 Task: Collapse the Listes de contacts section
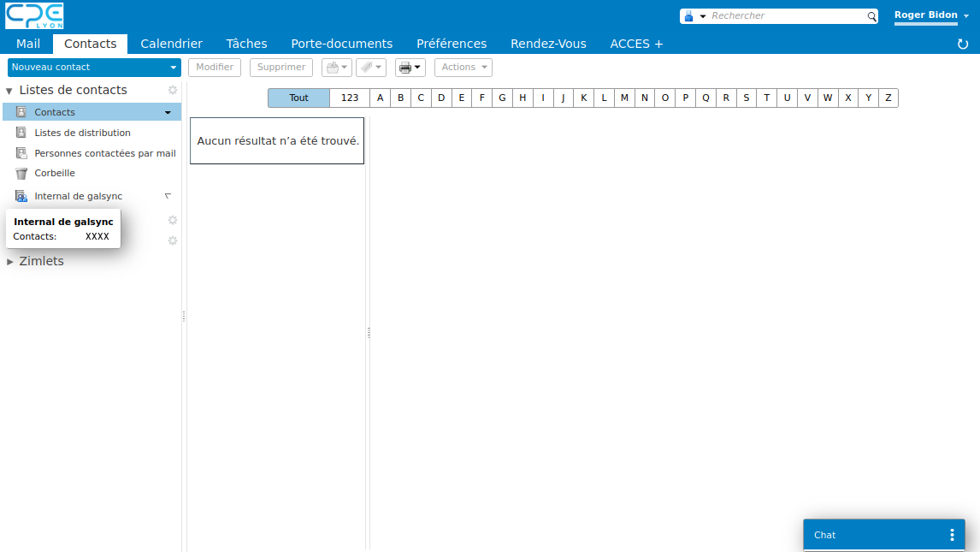click(9, 91)
